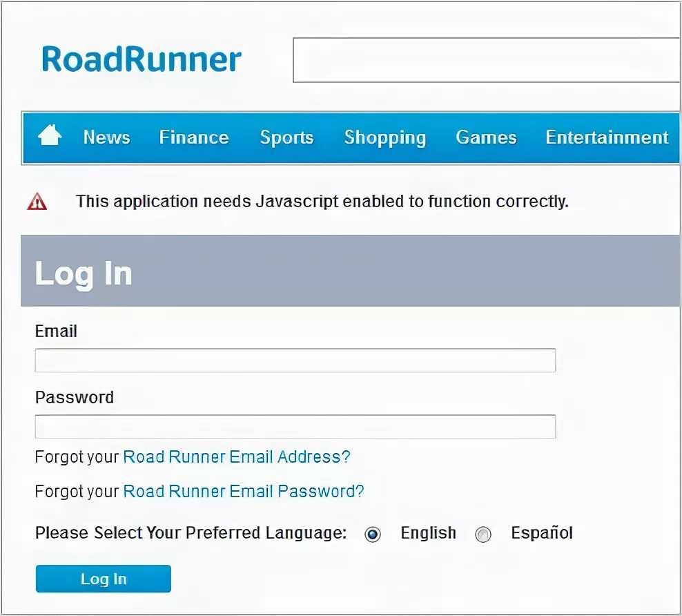Viewport: 682px width, 616px height.
Task: Click the Email field label
Action: coord(56,331)
